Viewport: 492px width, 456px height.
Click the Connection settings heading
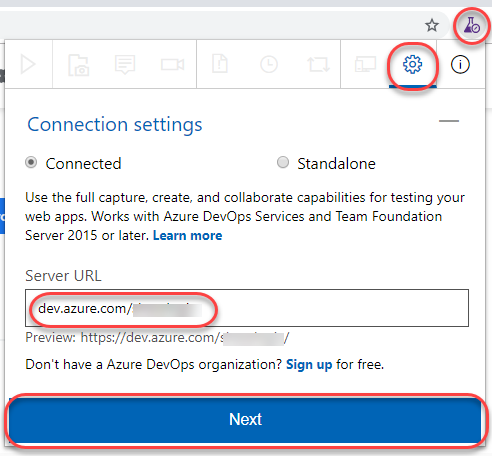pos(115,125)
